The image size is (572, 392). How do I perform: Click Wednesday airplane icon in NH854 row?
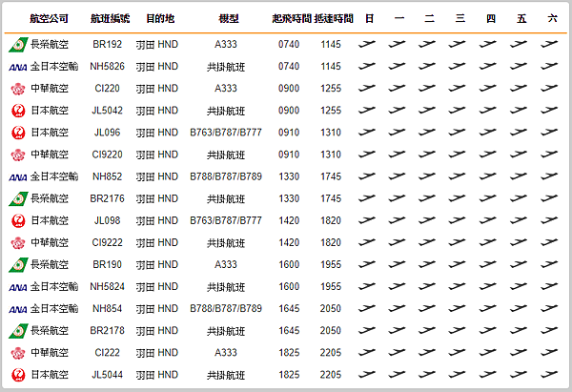[x=457, y=308]
